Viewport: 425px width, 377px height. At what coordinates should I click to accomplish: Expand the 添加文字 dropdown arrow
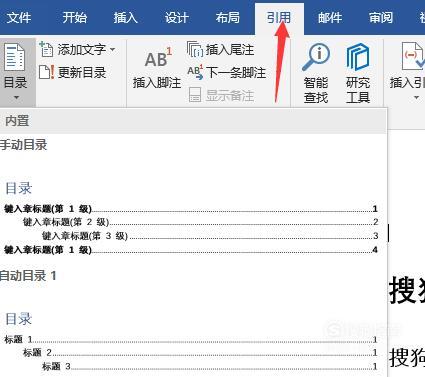[113, 50]
